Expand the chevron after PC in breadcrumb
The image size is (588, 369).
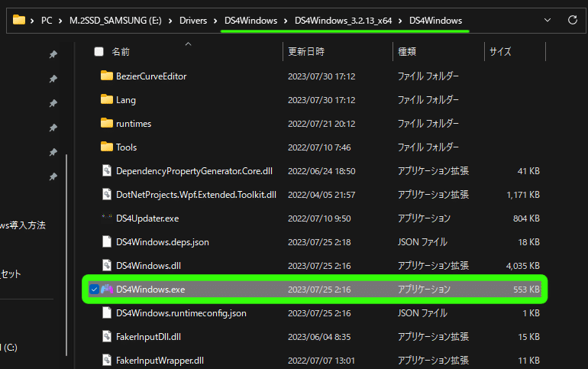pos(60,21)
